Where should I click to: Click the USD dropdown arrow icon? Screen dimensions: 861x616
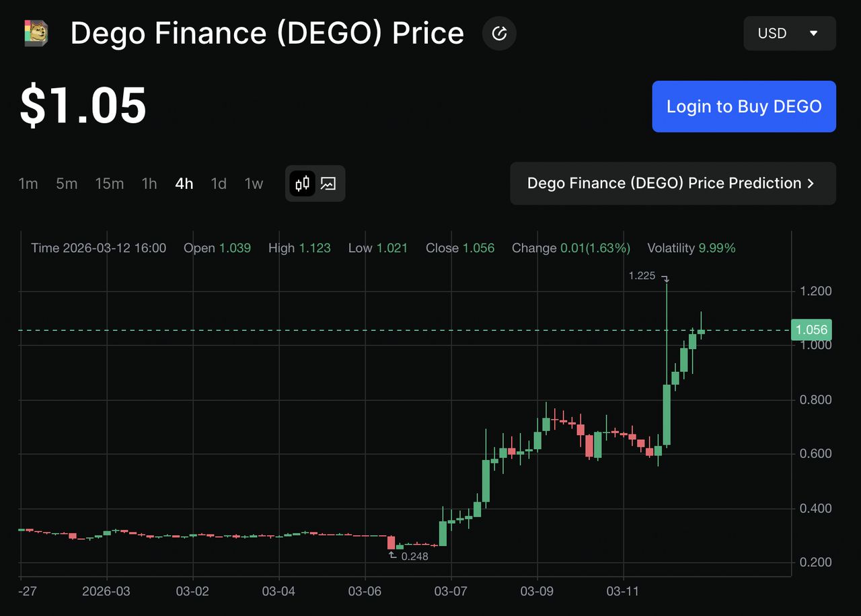tap(814, 33)
